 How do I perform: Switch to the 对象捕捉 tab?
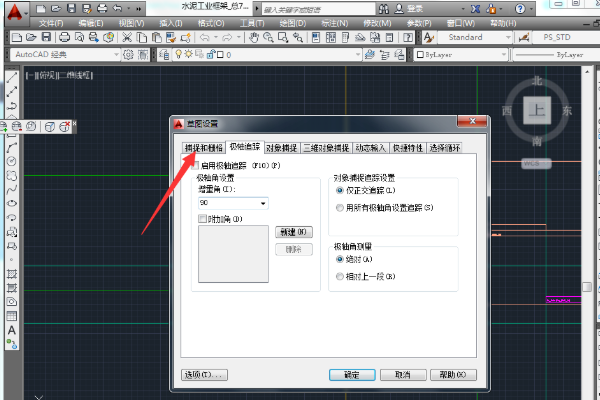coord(282,148)
